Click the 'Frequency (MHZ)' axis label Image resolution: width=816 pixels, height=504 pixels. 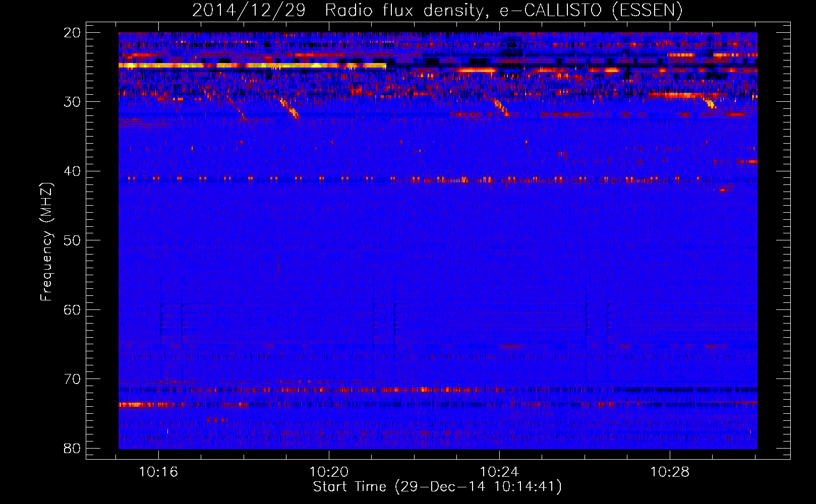click(46, 242)
